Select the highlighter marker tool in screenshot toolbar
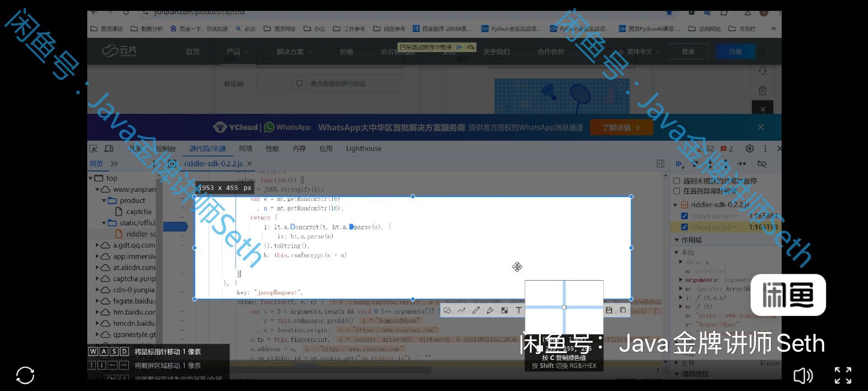The image size is (868, 391). point(490,310)
